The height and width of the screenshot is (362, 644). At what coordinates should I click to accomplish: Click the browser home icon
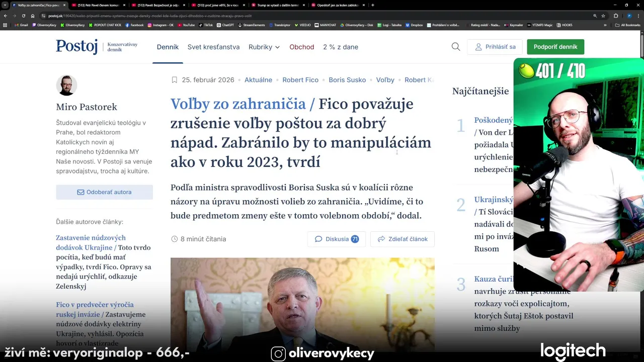tap(32, 16)
